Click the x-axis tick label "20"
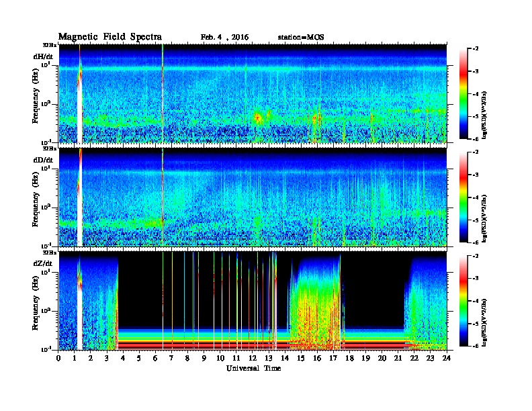The width and height of the screenshot is (532, 411). tap(382, 358)
